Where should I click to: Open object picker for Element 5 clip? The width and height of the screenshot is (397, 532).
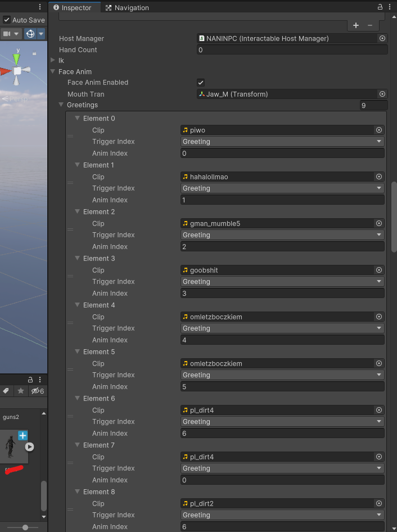pyautogui.click(x=378, y=363)
